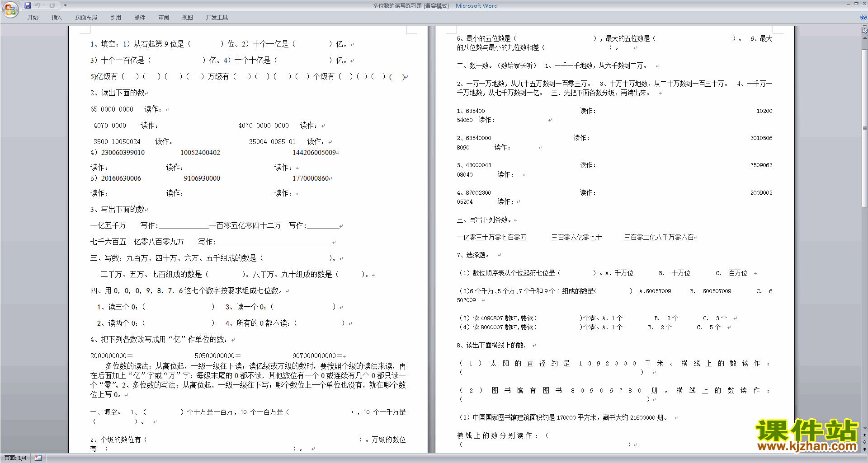Click the number 230060399010 in the document
The height and width of the screenshot is (463, 868).
pos(123,153)
